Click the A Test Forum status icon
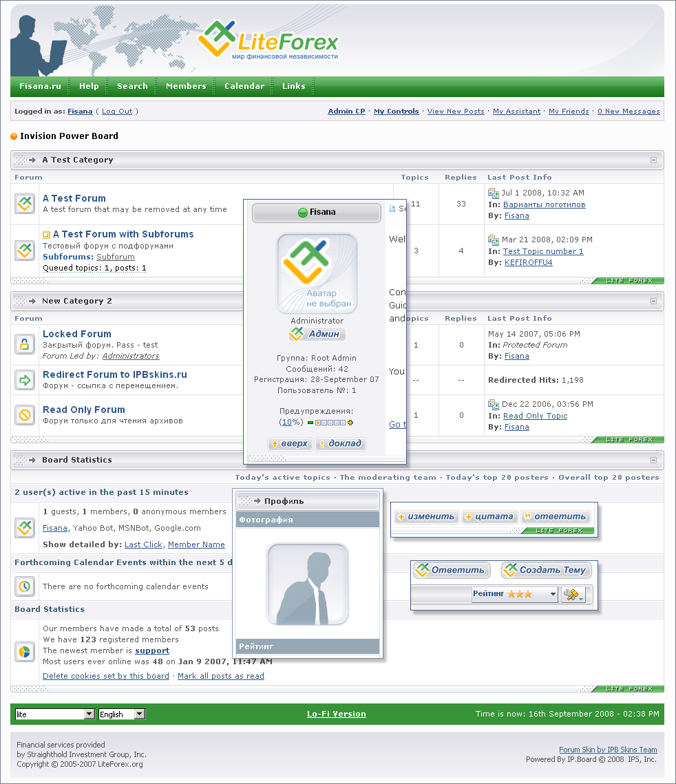 pos(25,204)
